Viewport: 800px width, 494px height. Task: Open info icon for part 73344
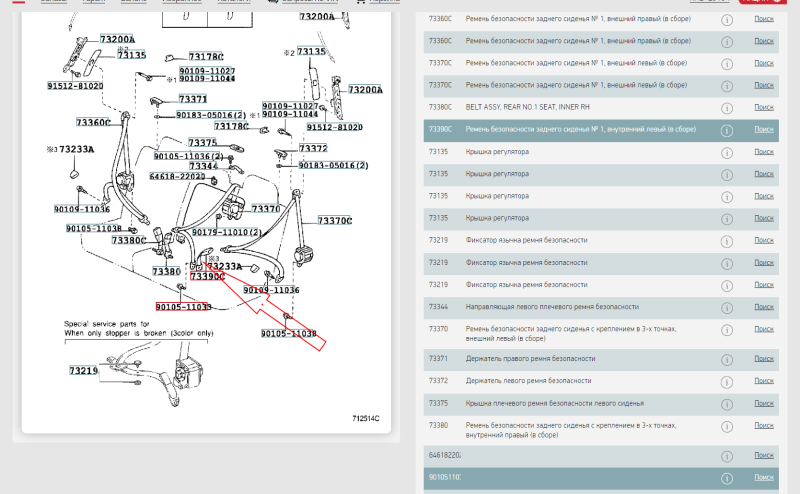pos(727,307)
